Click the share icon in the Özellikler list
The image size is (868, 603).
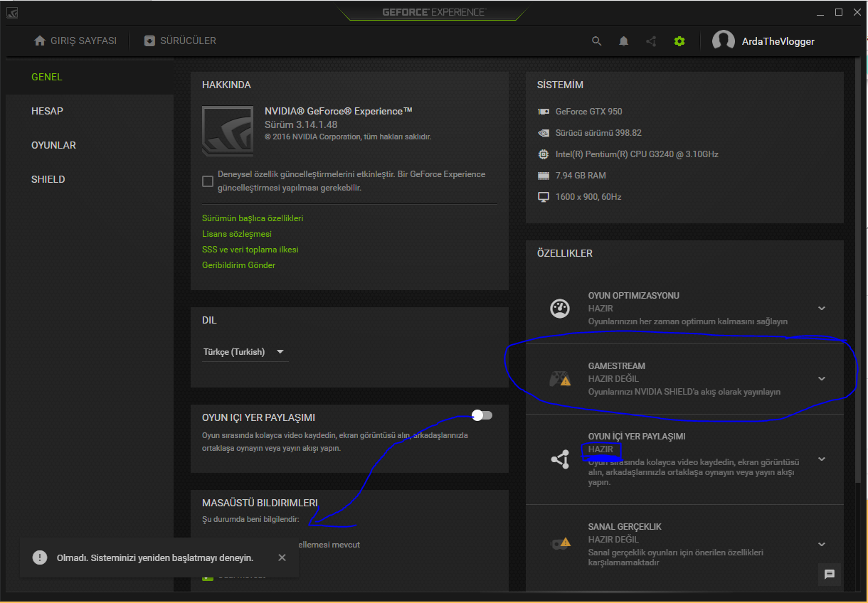pos(560,459)
